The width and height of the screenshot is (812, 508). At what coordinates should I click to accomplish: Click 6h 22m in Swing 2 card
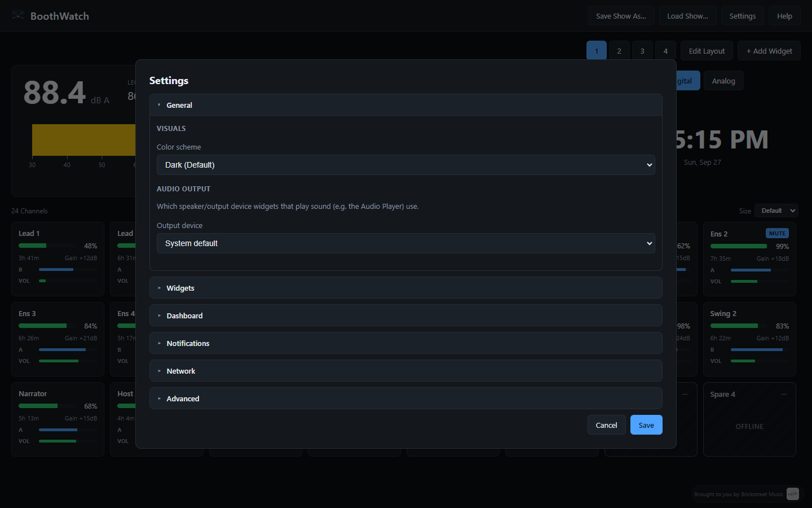click(721, 338)
